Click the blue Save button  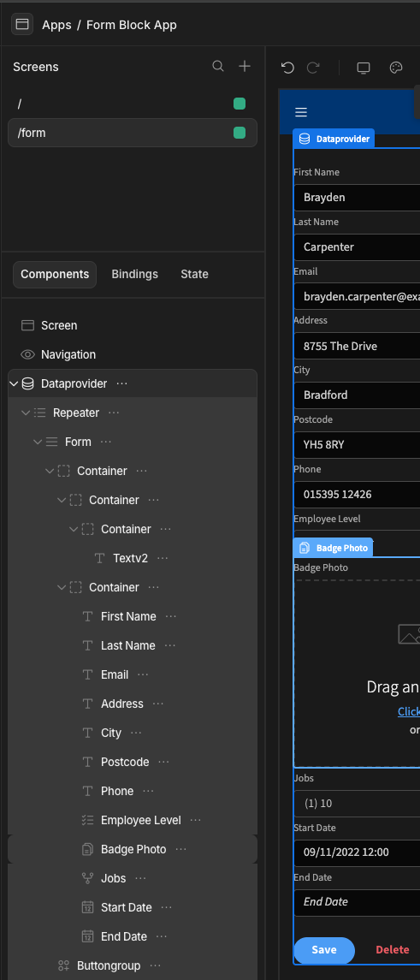(x=323, y=950)
